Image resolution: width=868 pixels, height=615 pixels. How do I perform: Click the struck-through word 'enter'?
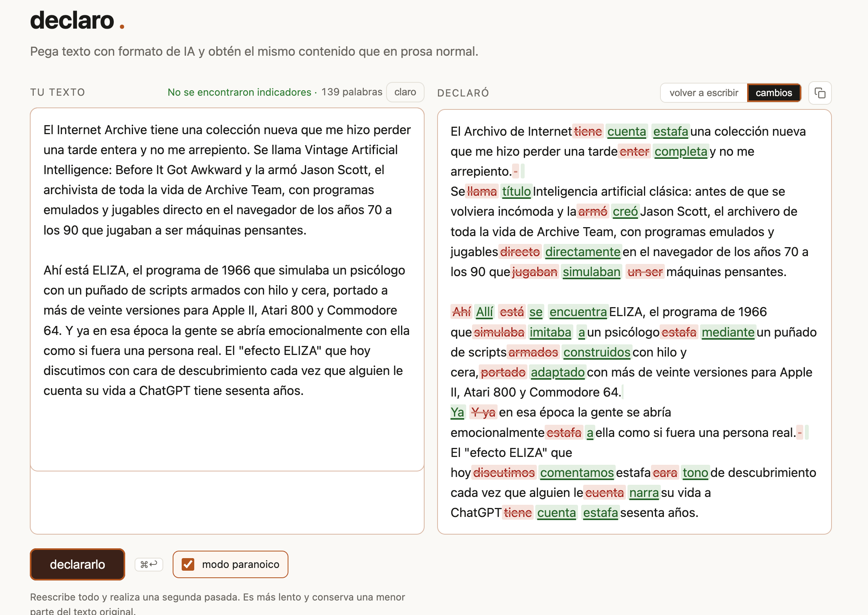(634, 151)
